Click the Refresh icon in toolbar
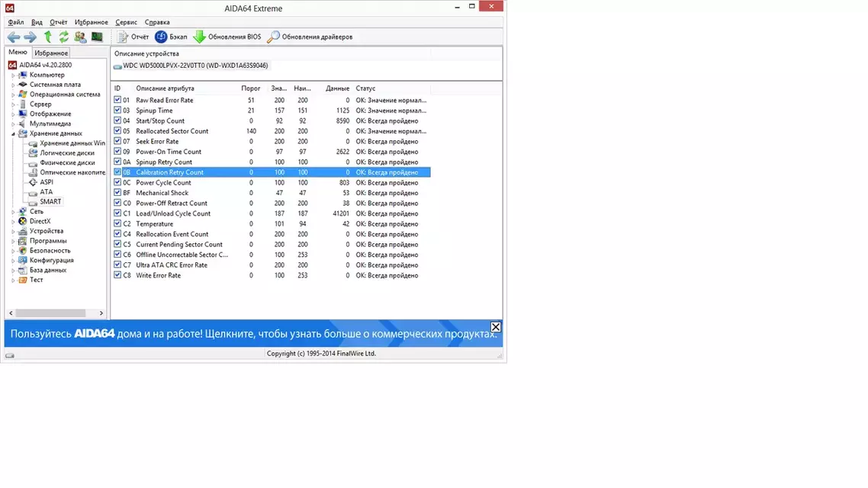Viewport: 868px width, 488px height. click(x=63, y=37)
